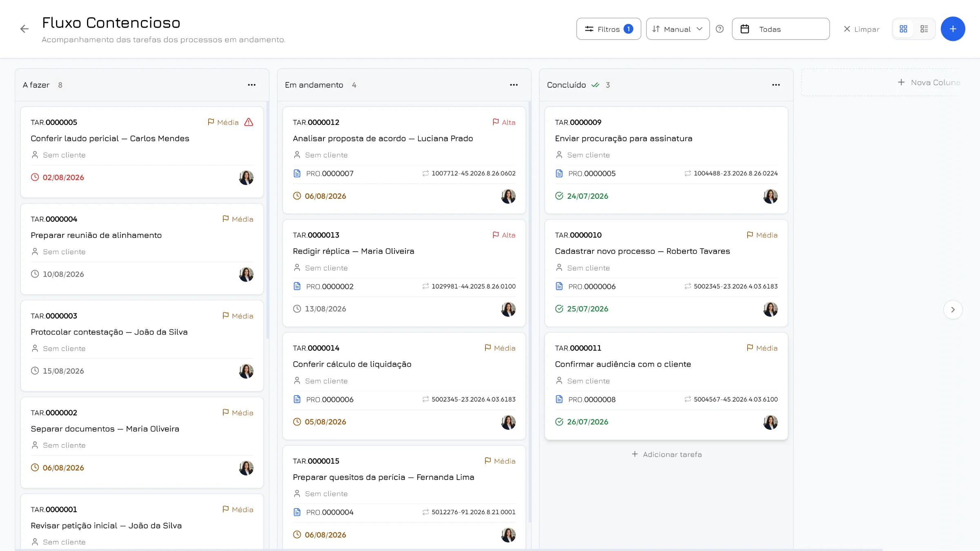The height and width of the screenshot is (551, 980).
Task: Open task Redigir réplica — Maria Oliveira
Action: coord(353,251)
